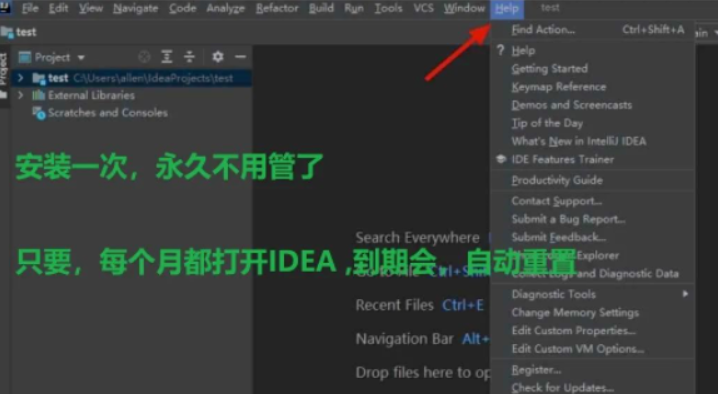Click the Expand All icon
718x394 pixels.
pyautogui.click(x=167, y=57)
